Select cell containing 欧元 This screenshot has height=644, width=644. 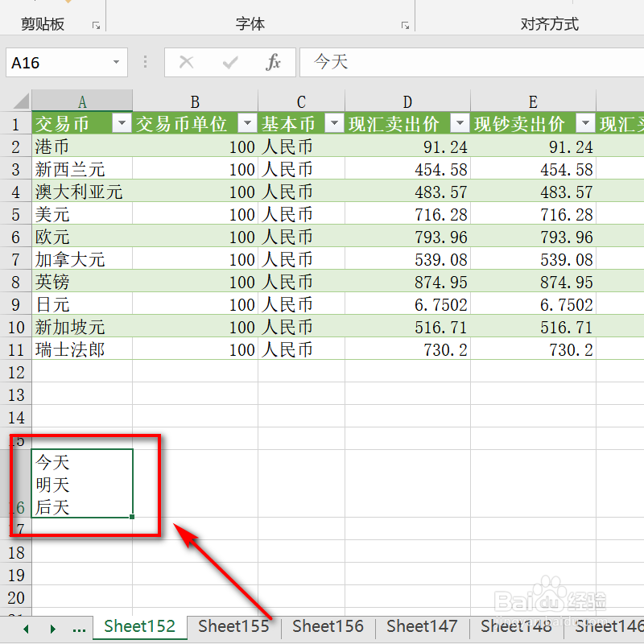[82, 237]
